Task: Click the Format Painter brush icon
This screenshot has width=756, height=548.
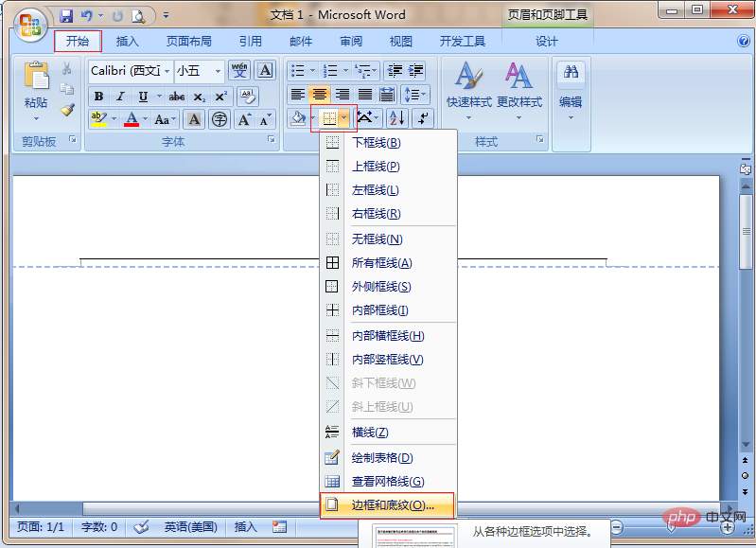Action: coord(67,110)
